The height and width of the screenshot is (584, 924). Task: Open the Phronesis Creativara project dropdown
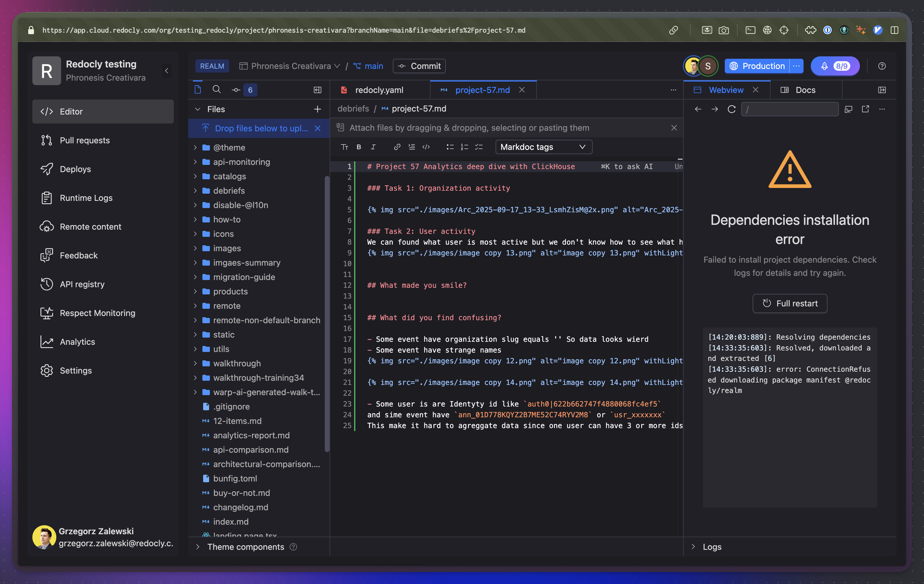pyautogui.click(x=290, y=66)
